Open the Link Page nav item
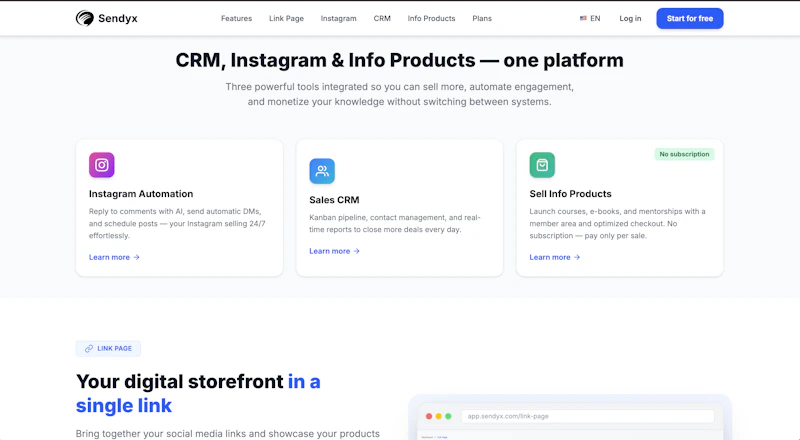This screenshot has height=440, width=800. (286, 18)
